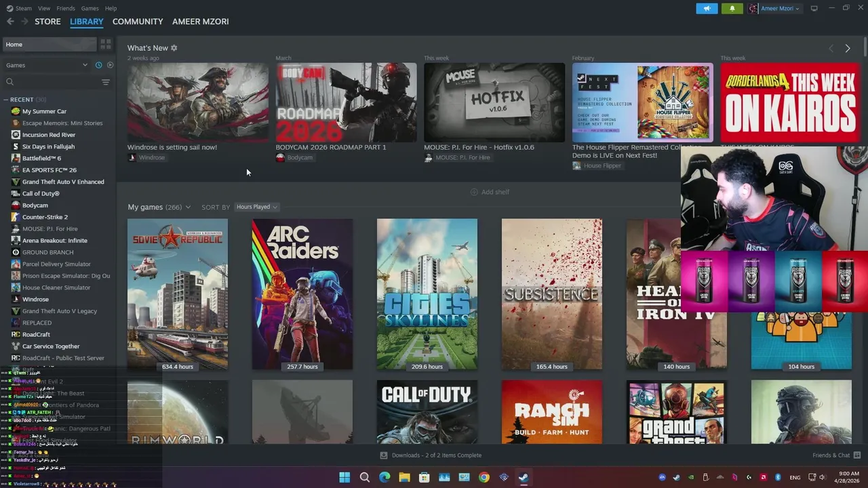The width and height of the screenshot is (868, 488).
Task: Click the Downloads status icon
Action: [x=384, y=455]
